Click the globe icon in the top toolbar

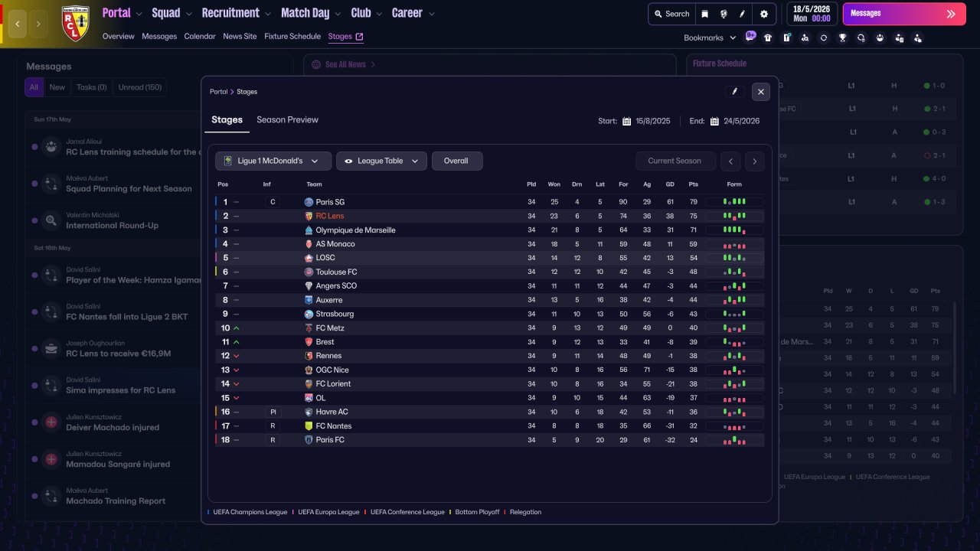click(x=724, y=14)
